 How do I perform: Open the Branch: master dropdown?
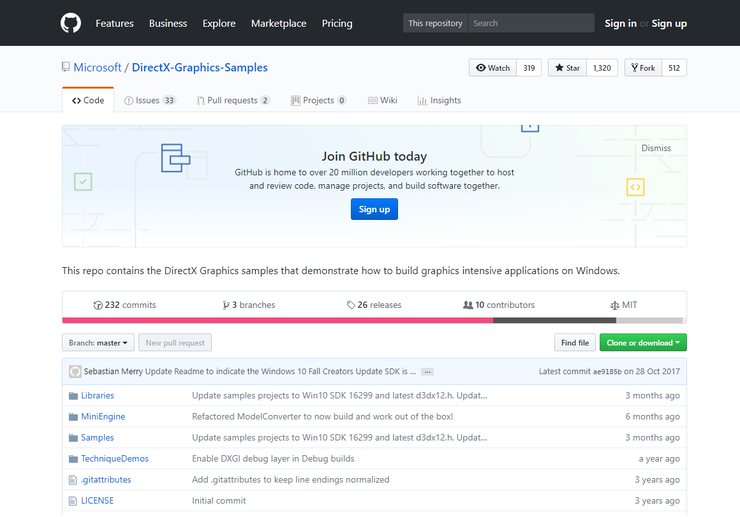98,343
